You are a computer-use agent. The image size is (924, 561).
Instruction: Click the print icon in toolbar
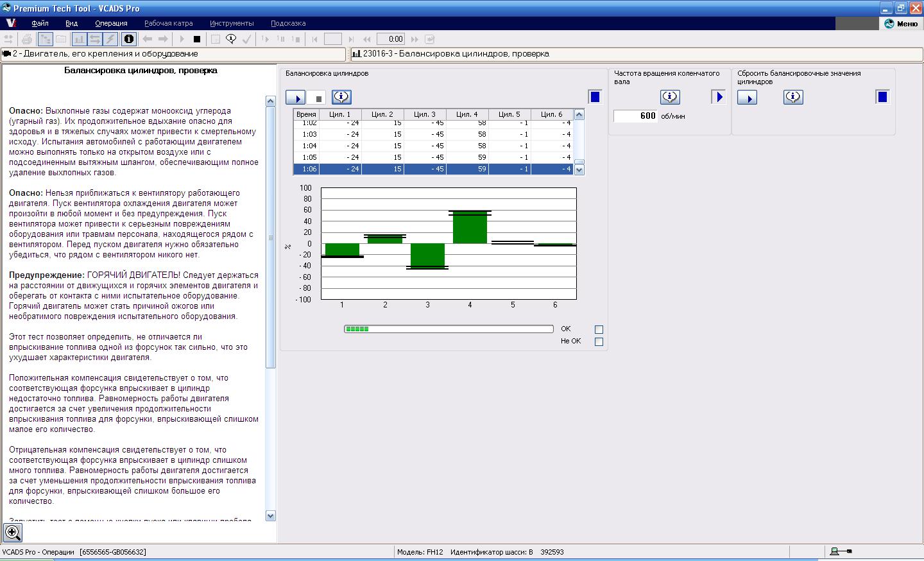[x=27, y=39]
